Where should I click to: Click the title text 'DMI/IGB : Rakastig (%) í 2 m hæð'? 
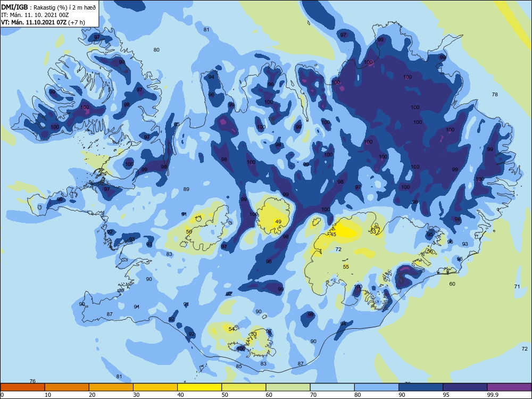48,7
